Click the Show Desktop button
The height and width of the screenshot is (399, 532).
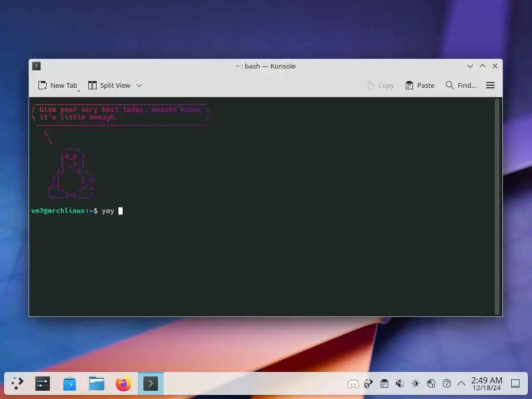(515, 384)
